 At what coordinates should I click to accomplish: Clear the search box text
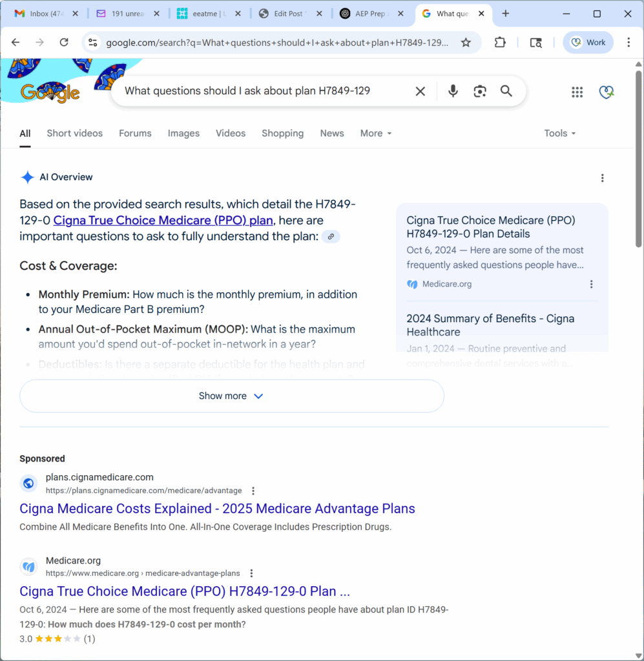[420, 91]
